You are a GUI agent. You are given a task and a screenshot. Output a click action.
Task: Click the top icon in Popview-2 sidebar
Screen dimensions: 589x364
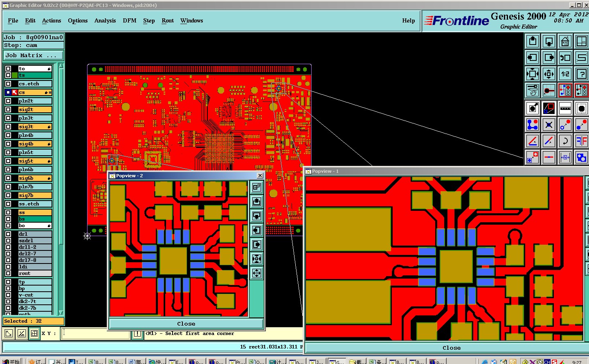coord(256,187)
